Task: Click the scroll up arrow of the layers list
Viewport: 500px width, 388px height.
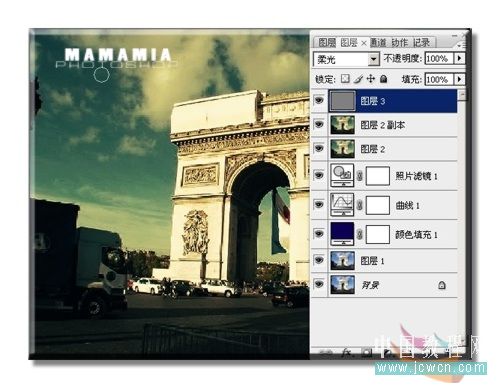Action: pos(462,95)
